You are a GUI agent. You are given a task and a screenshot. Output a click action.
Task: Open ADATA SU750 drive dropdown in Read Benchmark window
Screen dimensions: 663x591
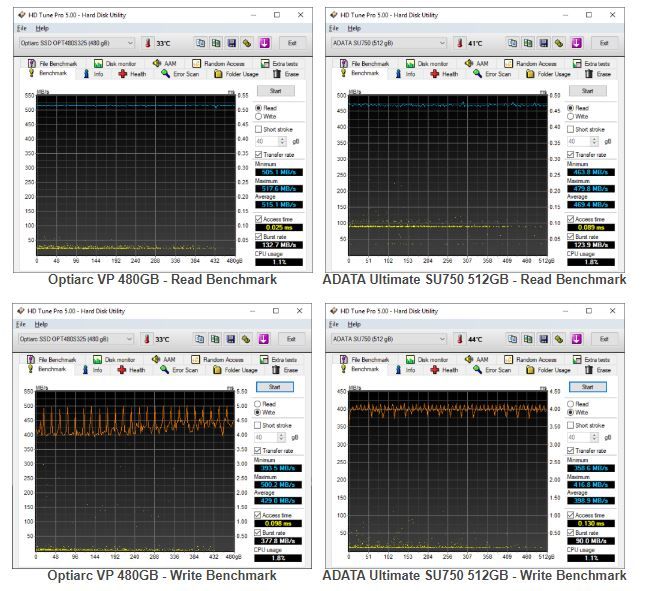389,43
